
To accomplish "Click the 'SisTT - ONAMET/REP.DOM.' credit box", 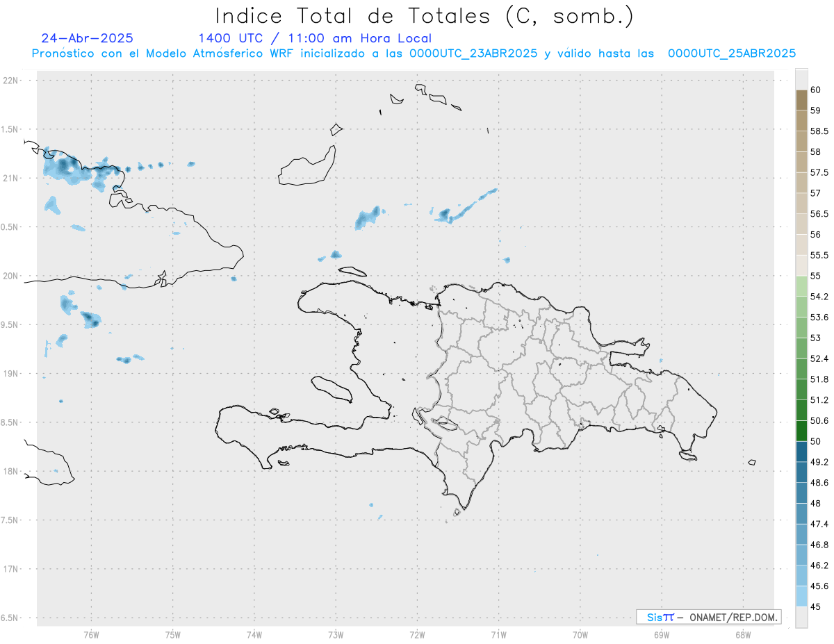I will tap(708, 617).
